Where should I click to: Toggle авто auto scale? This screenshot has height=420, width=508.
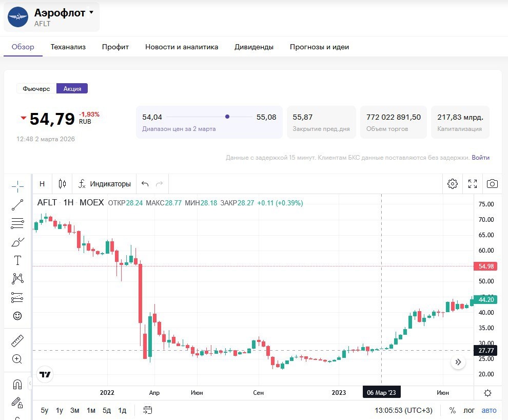pyautogui.click(x=489, y=410)
